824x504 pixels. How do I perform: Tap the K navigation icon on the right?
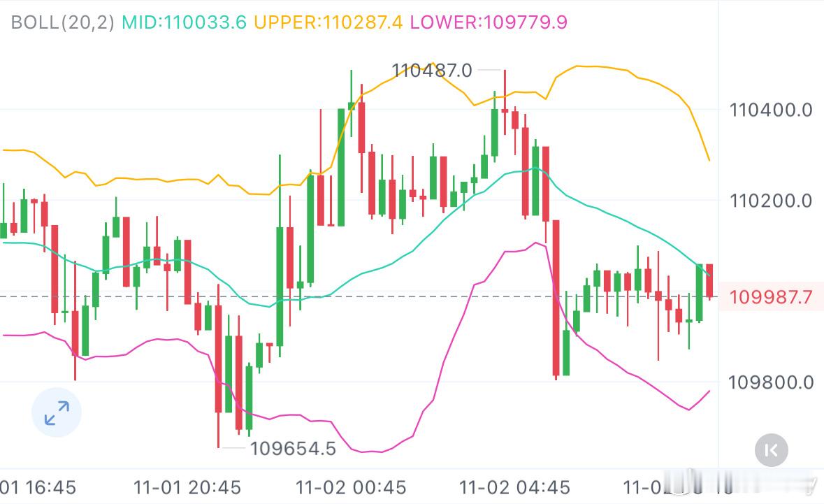click(772, 450)
